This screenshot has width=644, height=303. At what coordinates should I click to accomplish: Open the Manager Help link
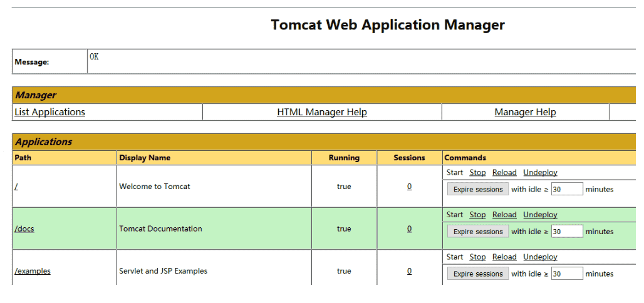click(526, 112)
